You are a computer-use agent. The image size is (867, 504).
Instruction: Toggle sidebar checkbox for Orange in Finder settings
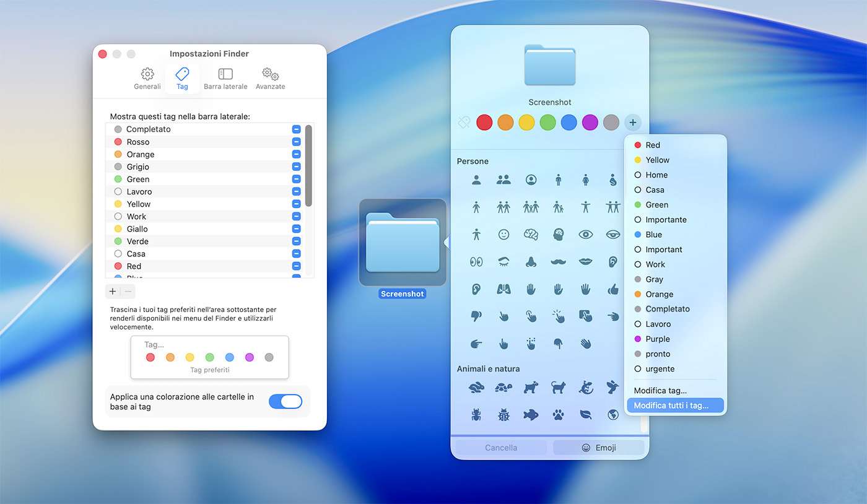point(297,154)
